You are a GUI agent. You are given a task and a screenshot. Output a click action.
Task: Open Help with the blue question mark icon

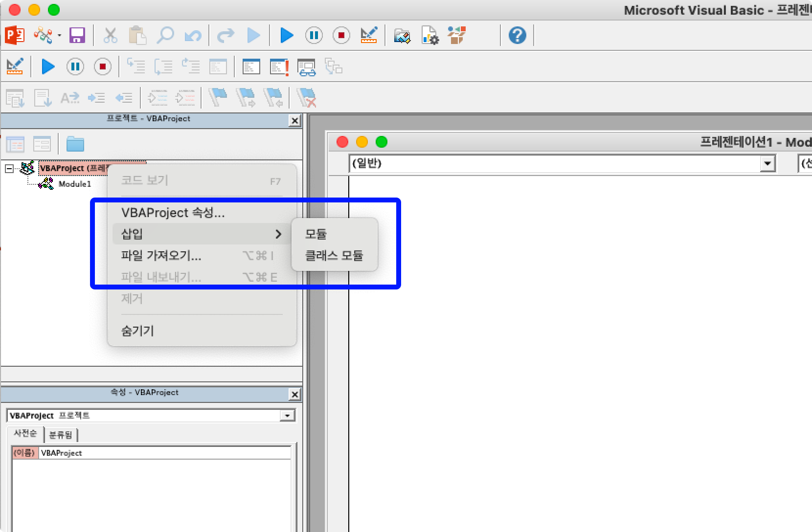pyautogui.click(x=517, y=35)
